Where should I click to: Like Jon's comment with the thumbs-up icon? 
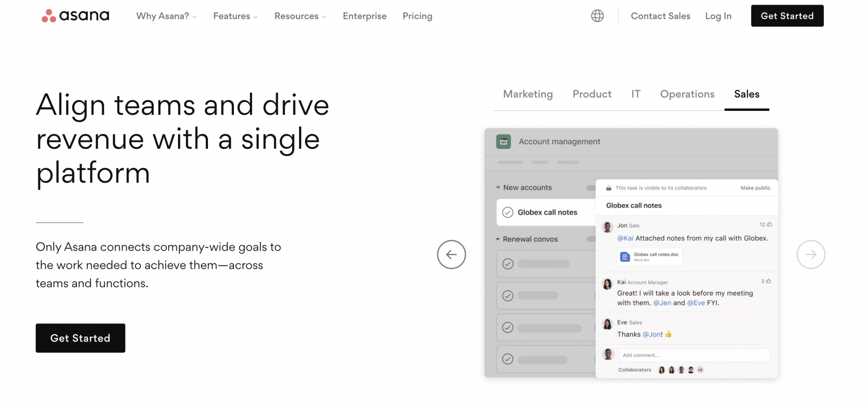coord(767,224)
